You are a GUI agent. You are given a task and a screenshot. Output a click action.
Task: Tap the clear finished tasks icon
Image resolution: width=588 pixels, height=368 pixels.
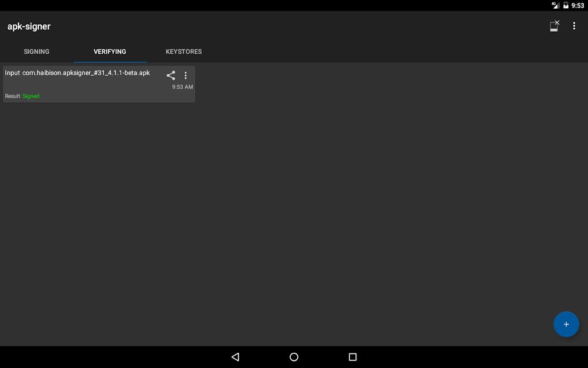(x=554, y=26)
